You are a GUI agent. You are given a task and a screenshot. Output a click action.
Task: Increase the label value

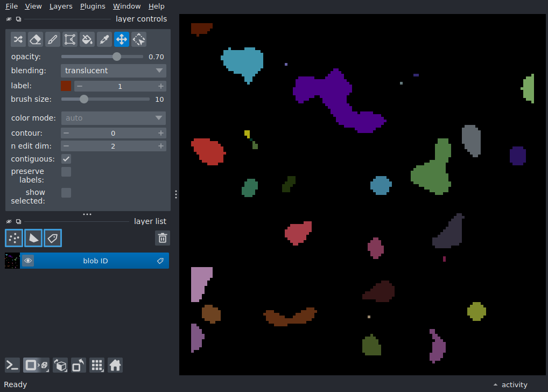[x=161, y=86]
